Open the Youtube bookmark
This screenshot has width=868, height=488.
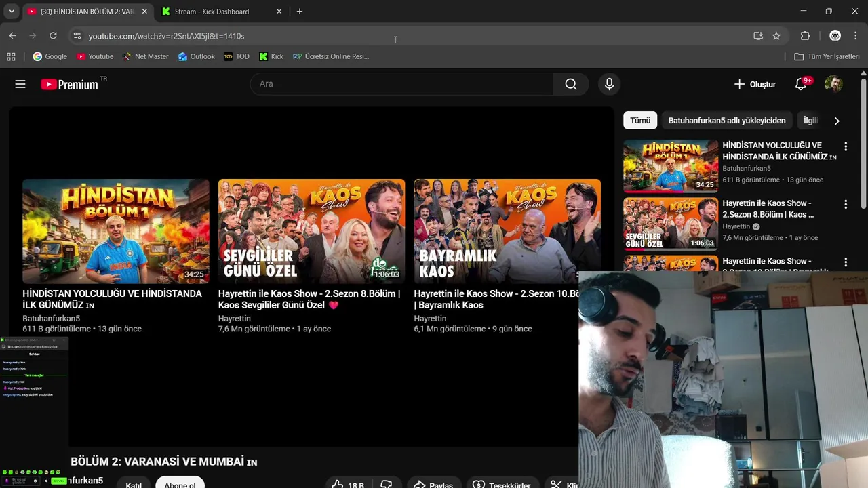click(95, 56)
